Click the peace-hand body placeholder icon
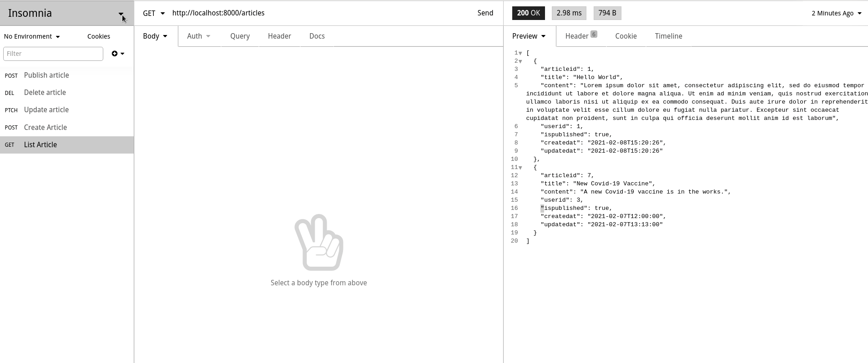Screen dimensions: 868x363 tap(319, 242)
